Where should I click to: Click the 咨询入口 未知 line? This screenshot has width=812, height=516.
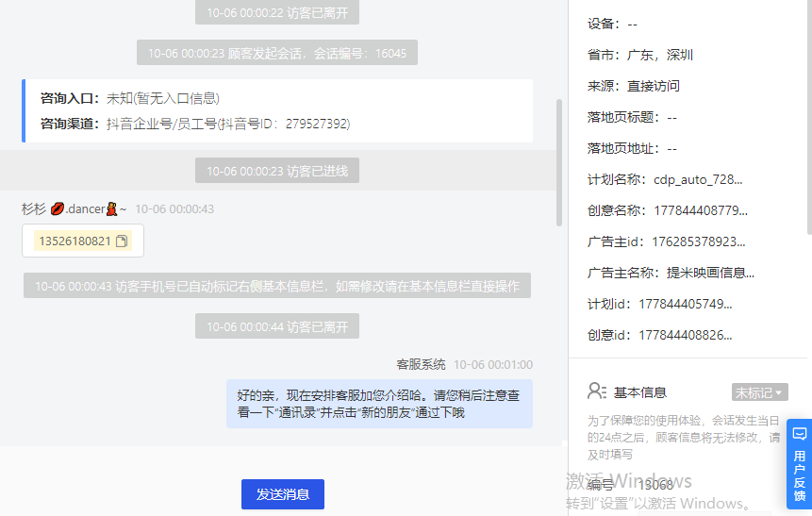pos(130,98)
